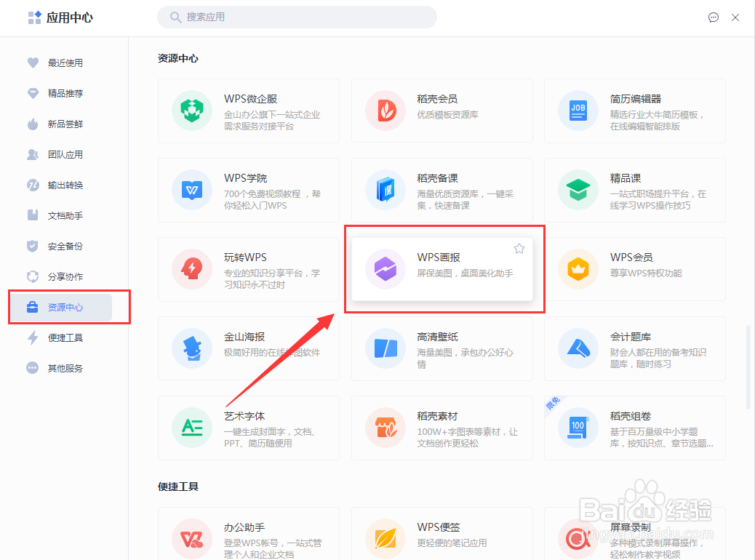This screenshot has width=755, height=560.
Task: Go to 新品尝鲜 category
Action: point(65,124)
